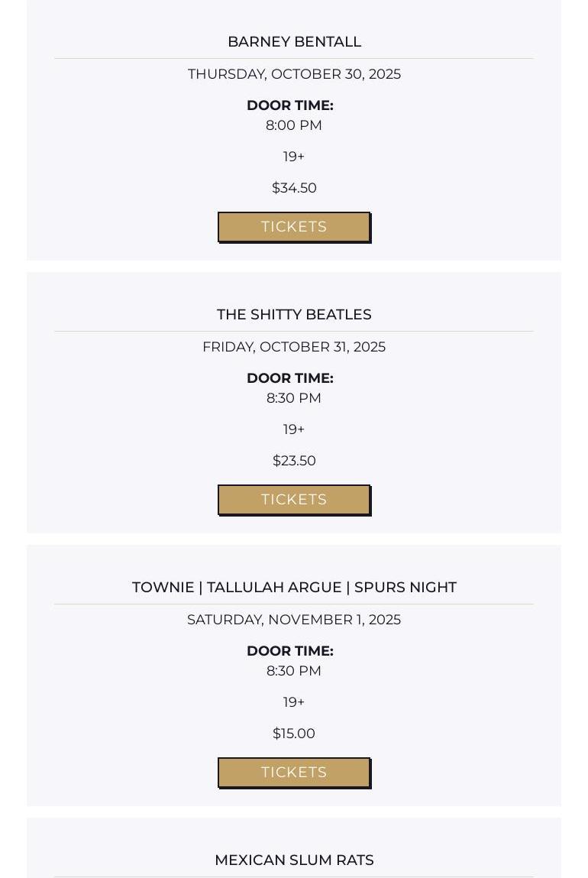Click the $15.00 ticket price
Viewport: 588px width, 878px height.
pyautogui.click(x=294, y=734)
